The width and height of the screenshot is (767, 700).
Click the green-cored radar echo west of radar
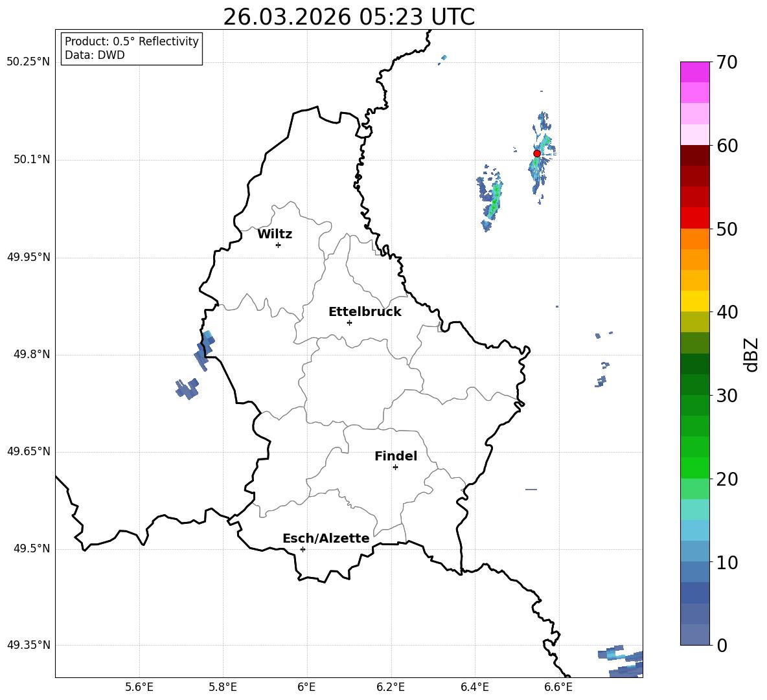pyautogui.click(x=490, y=198)
